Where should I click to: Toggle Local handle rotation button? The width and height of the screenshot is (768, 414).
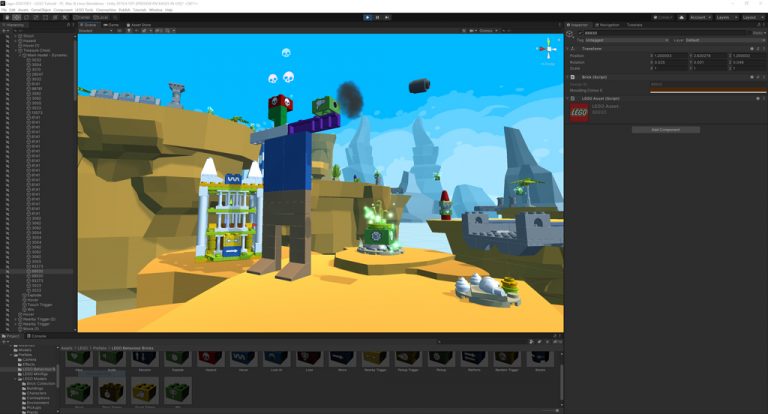tap(101, 17)
